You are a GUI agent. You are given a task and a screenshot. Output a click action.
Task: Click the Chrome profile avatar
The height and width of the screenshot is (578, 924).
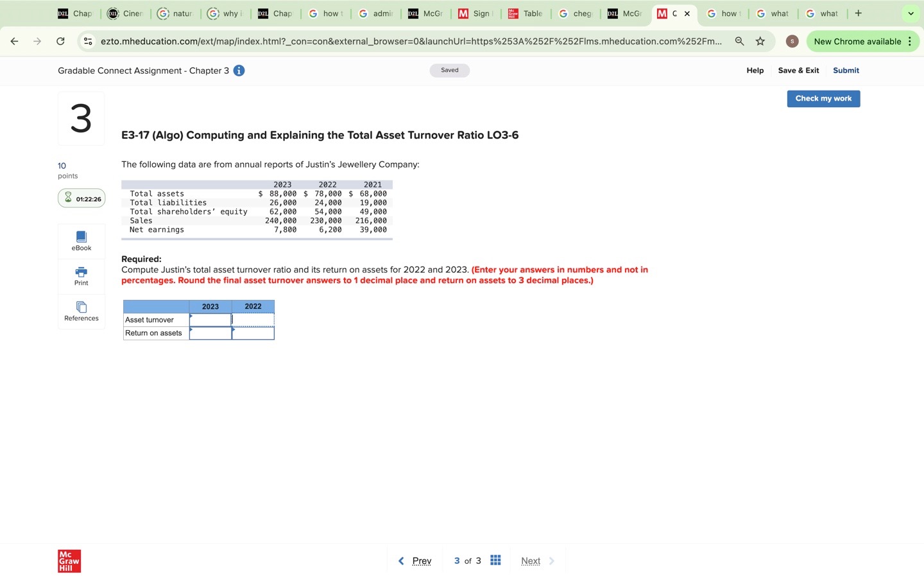(x=792, y=41)
